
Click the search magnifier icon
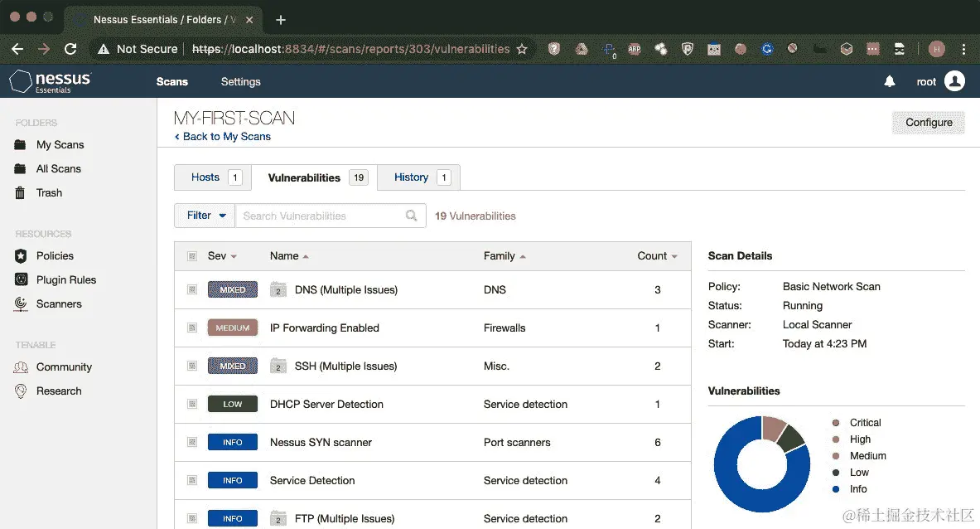click(411, 216)
